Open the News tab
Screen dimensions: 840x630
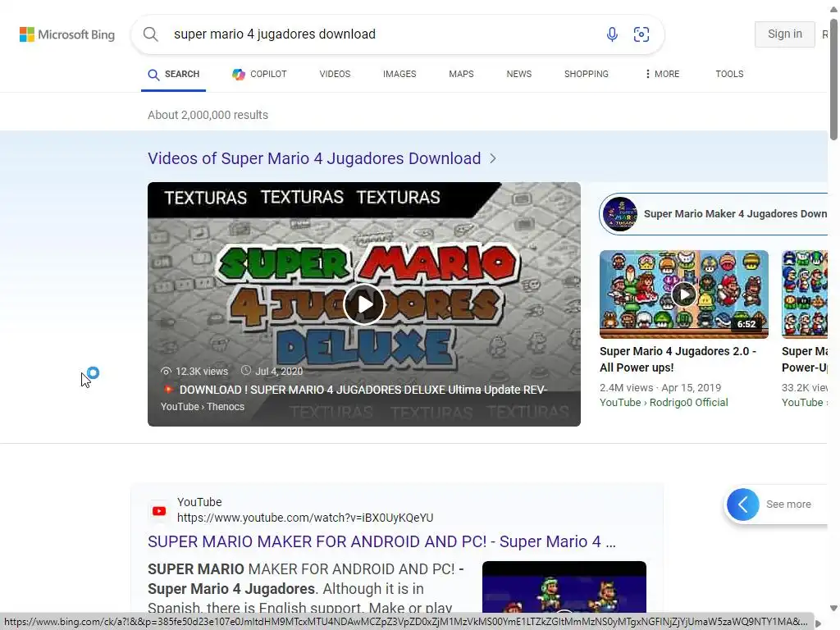tap(519, 74)
